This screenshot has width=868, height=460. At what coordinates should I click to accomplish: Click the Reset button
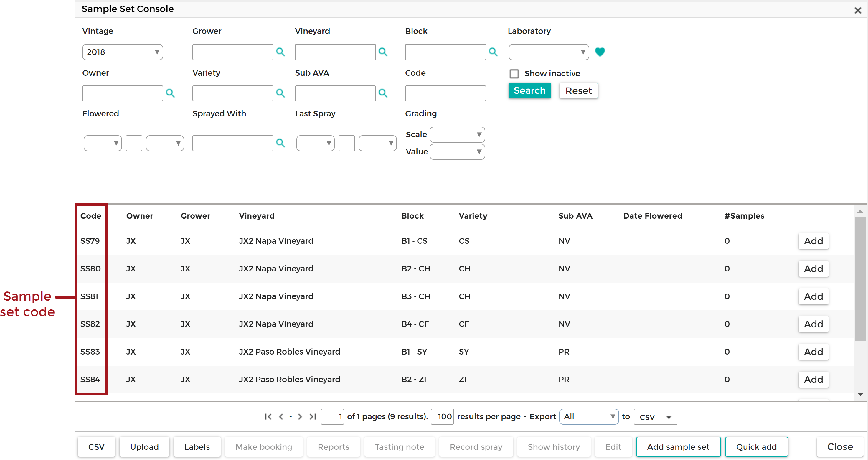(578, 90)
